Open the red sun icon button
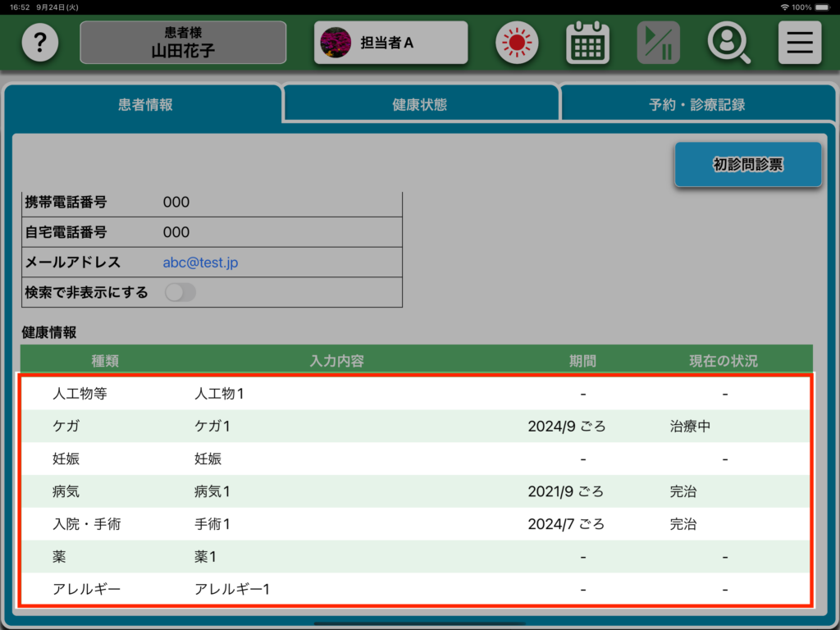The image size is (840, 630). point(517,43)
